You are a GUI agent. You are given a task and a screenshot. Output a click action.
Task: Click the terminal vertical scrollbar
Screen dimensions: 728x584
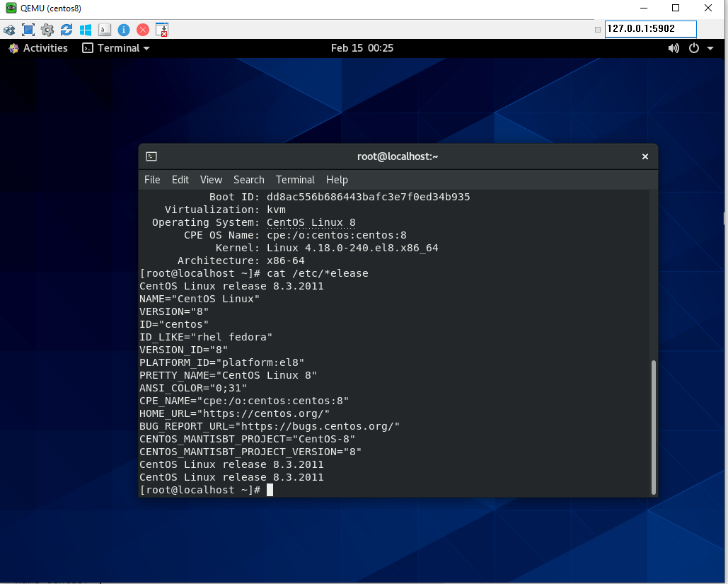coord(653,425)
